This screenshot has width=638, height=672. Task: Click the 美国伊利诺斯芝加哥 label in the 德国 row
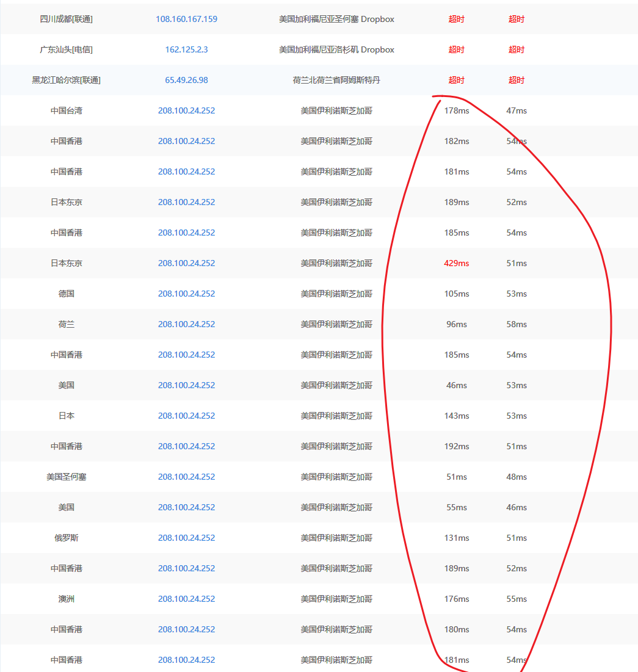(336, 294)
